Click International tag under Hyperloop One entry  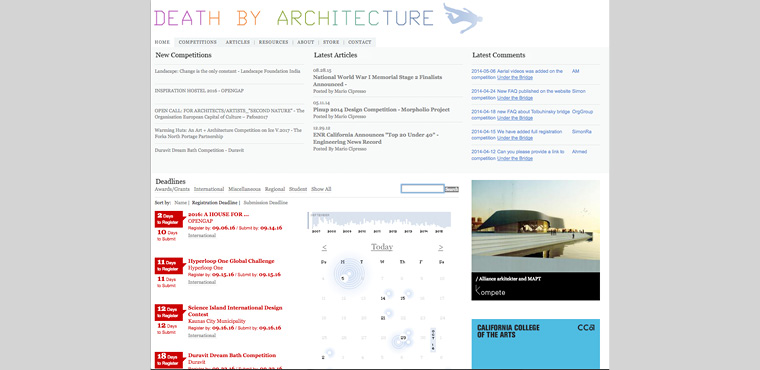point(202,282)
